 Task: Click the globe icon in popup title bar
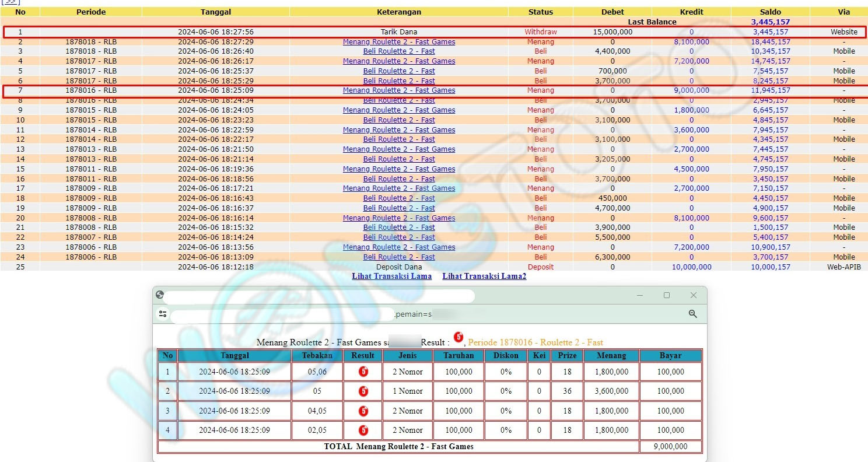coord(160,295)
